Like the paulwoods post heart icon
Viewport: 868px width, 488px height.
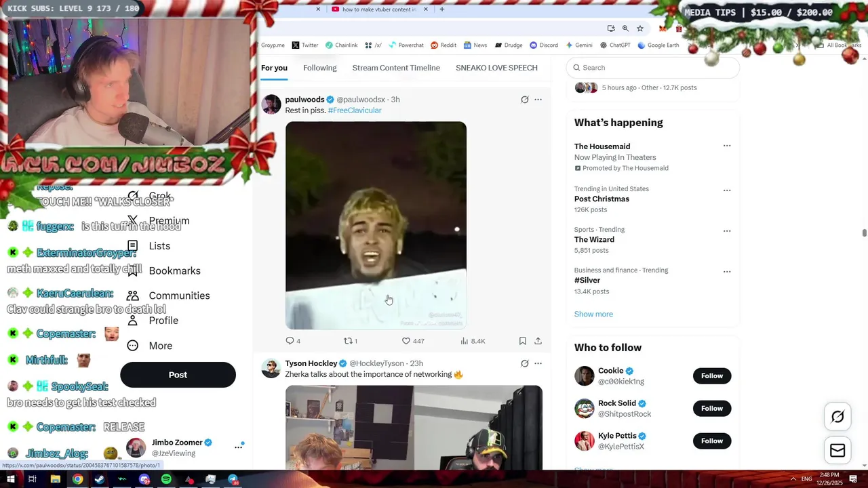406,341
